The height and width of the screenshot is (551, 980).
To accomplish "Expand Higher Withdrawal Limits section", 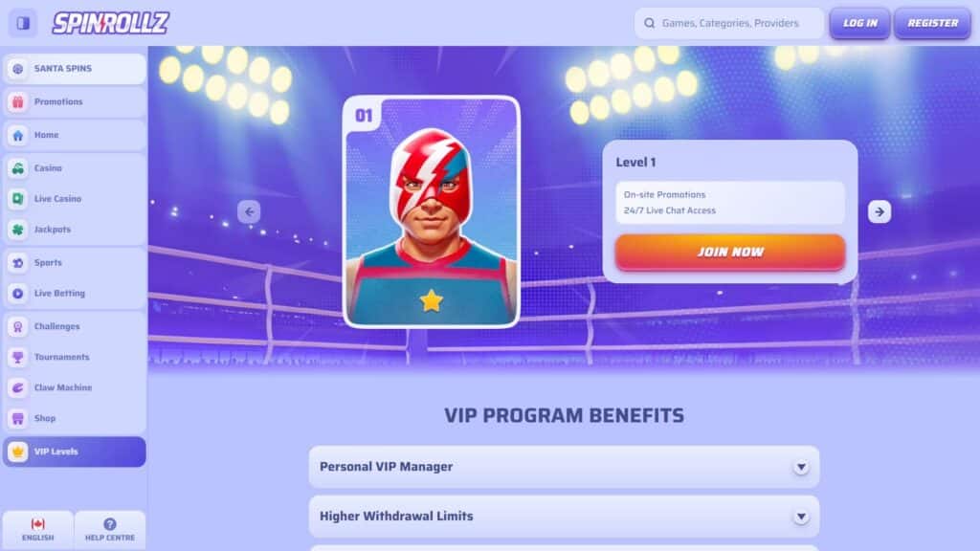I will tap(564, 516).
